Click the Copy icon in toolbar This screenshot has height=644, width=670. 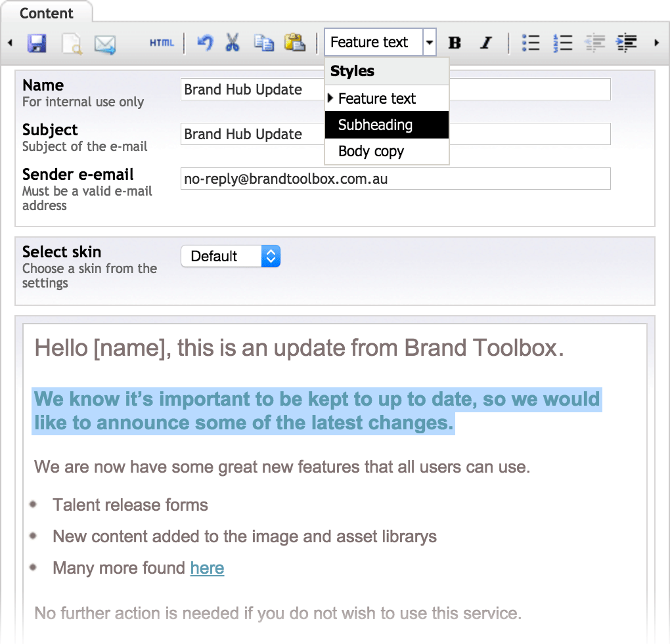coord(264,43)
